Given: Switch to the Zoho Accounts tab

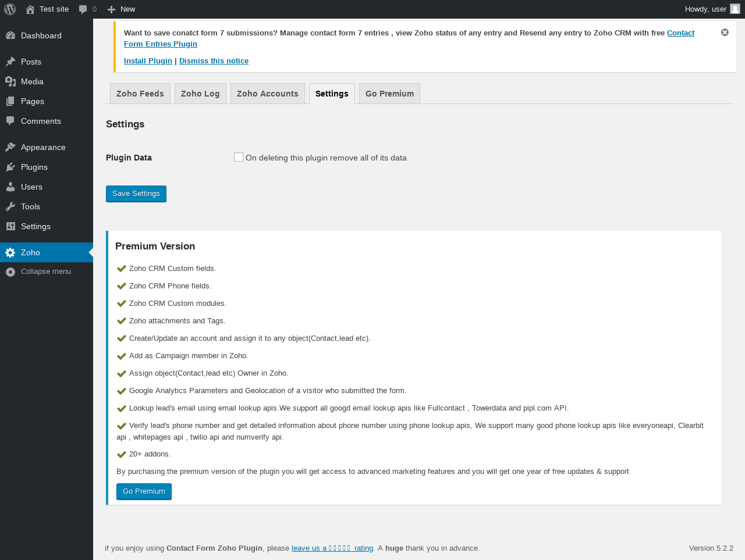Looking at the screenshot, I should [x=268, y=94].
